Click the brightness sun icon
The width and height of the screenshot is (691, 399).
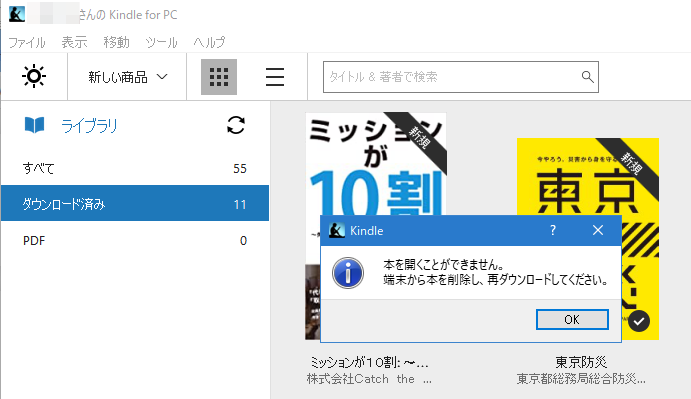point(34,77)
